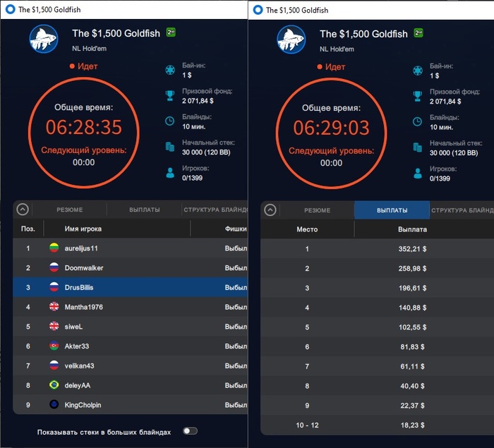This screenshot has height=448, width=494.
Task: Click the starting stack coins icon in left window
Action: tap(170, 147)
